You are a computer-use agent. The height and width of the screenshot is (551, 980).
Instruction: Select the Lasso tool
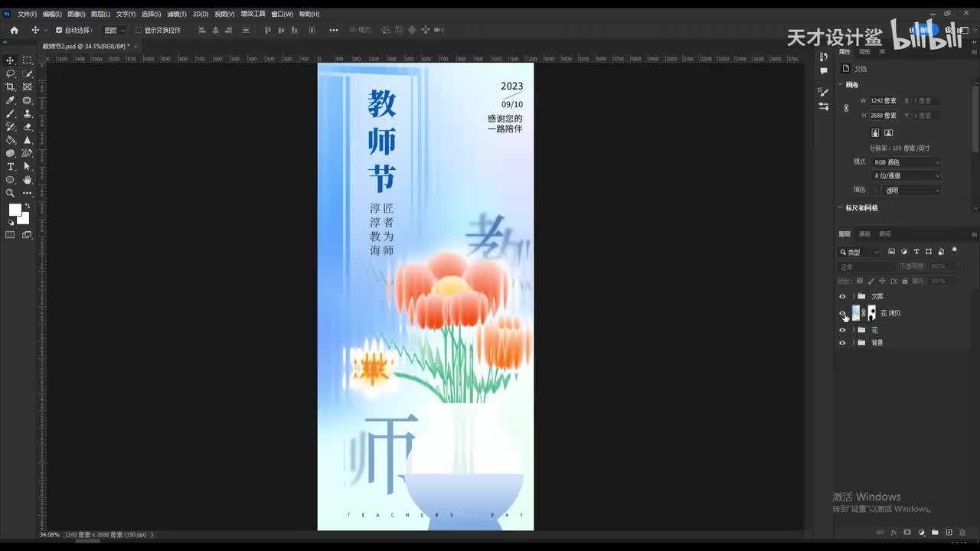coord(11,73)
